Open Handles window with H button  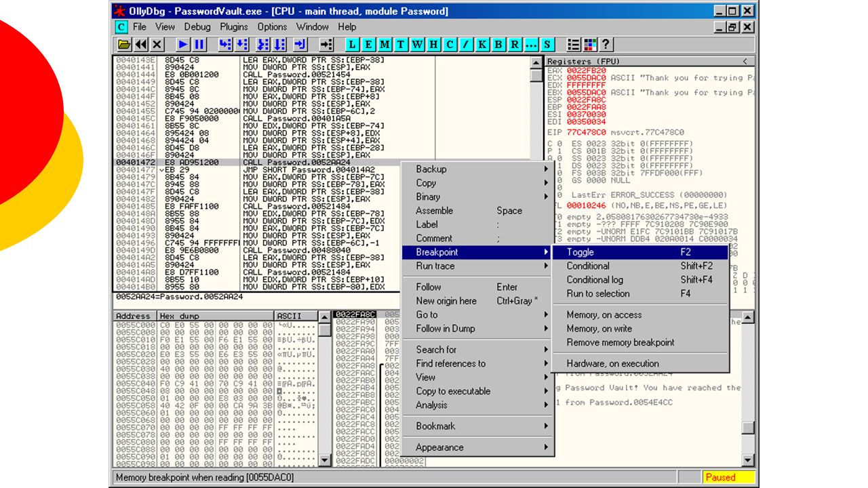click(433, 45)
